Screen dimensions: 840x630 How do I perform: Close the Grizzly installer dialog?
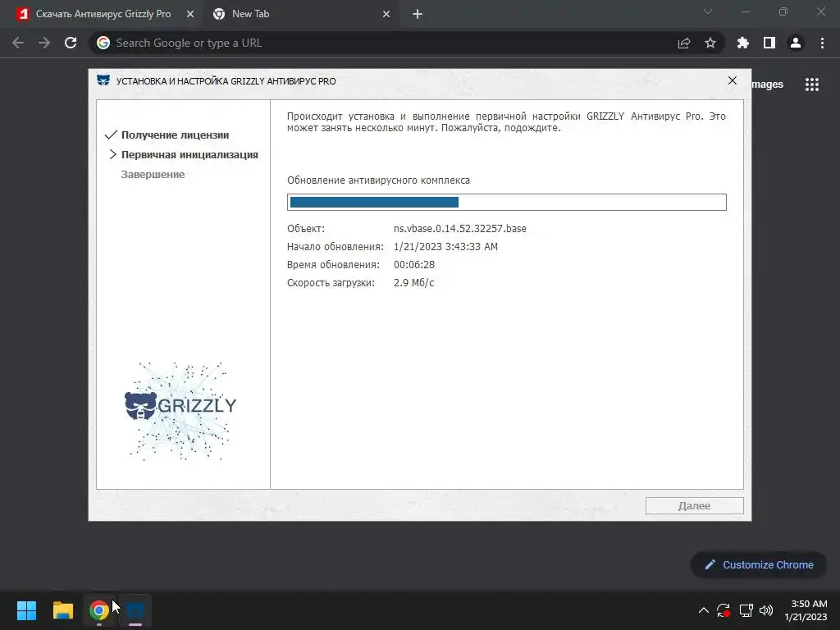[733, 80]
